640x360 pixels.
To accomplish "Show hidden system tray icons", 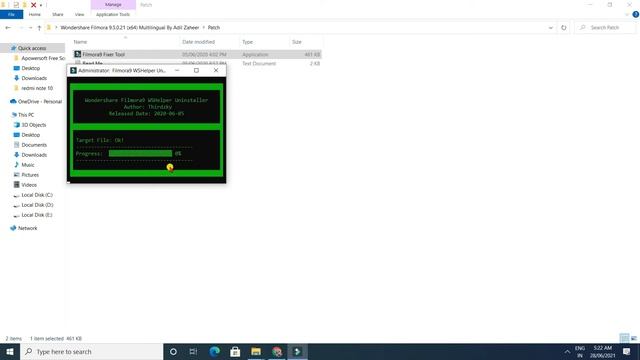I will (567, 351).
